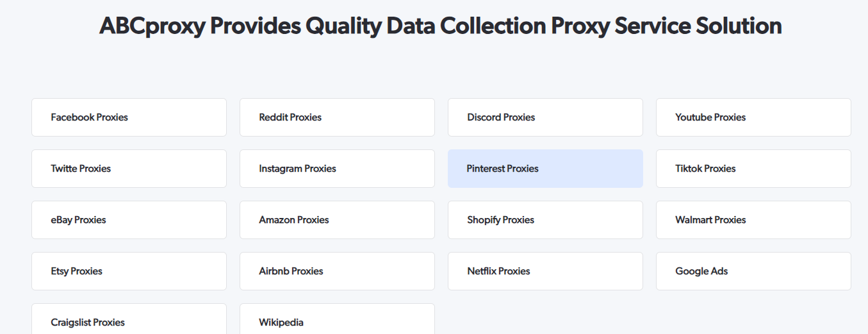This screenshot has height=334, width=868.
Task: Visit Tiktok Proxies
Action: point(753,169)
